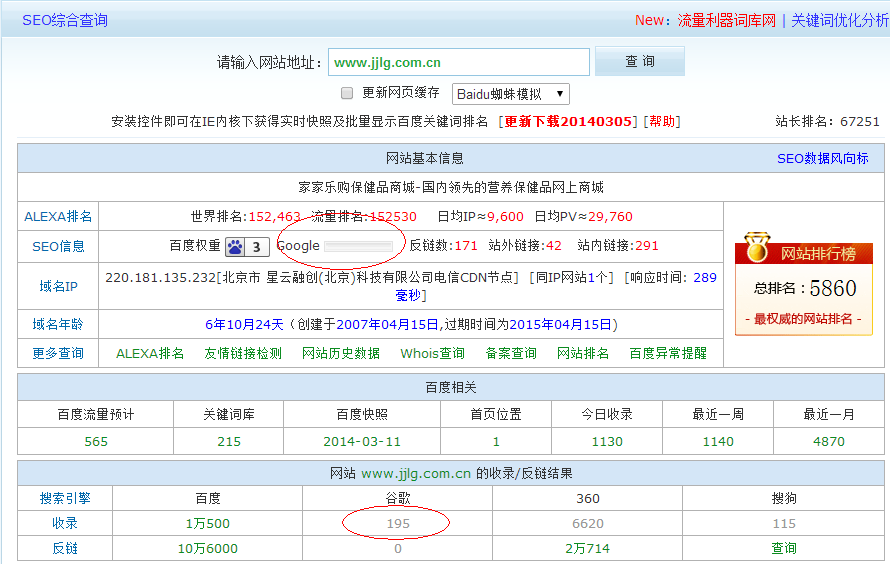Open the 关键词优化分析 link
Image resolution: width=890 pixels, height=564 pixels.
[x=839, y=20]
